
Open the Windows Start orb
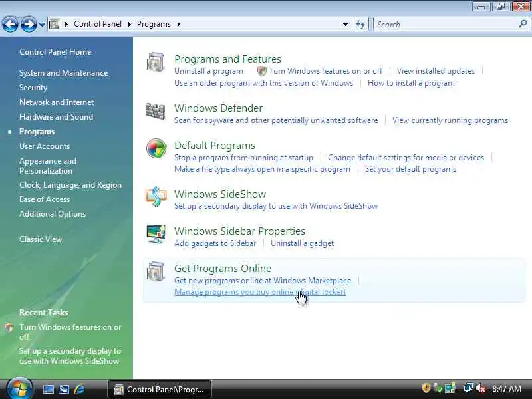(19, 389)
